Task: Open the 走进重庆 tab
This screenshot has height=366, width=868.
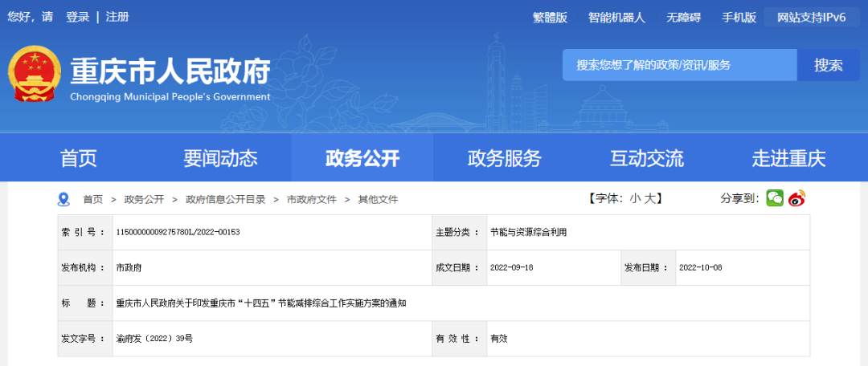Action: [788, 158]
